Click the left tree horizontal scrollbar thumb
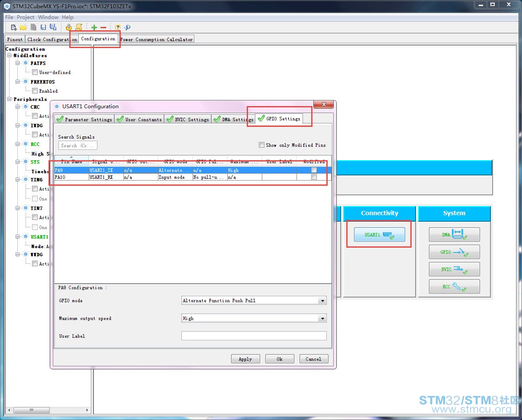 [x=31, y=410]
